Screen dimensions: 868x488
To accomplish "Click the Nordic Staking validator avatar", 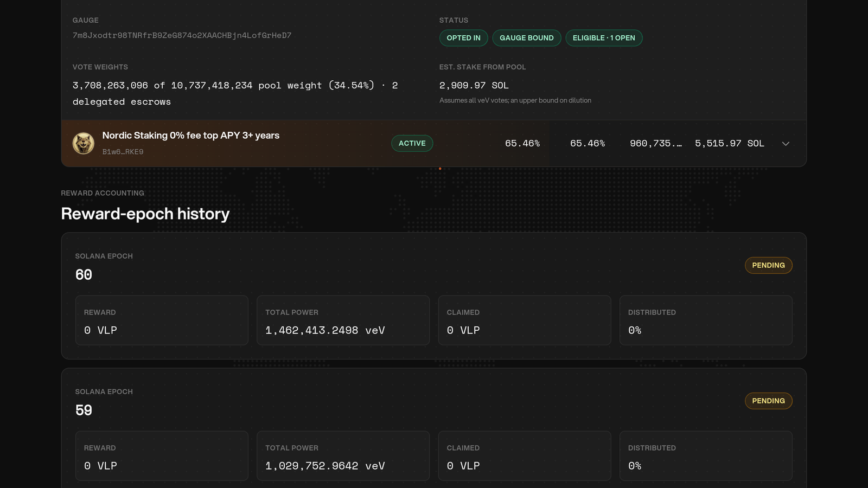I will point(84,144).
